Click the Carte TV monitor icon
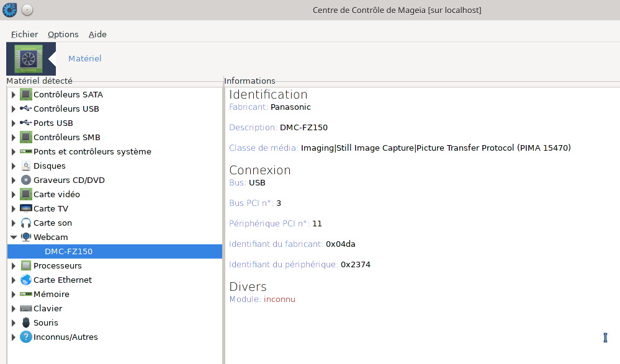The height and width of the screenshot is (364, 620). pos(25,208)
